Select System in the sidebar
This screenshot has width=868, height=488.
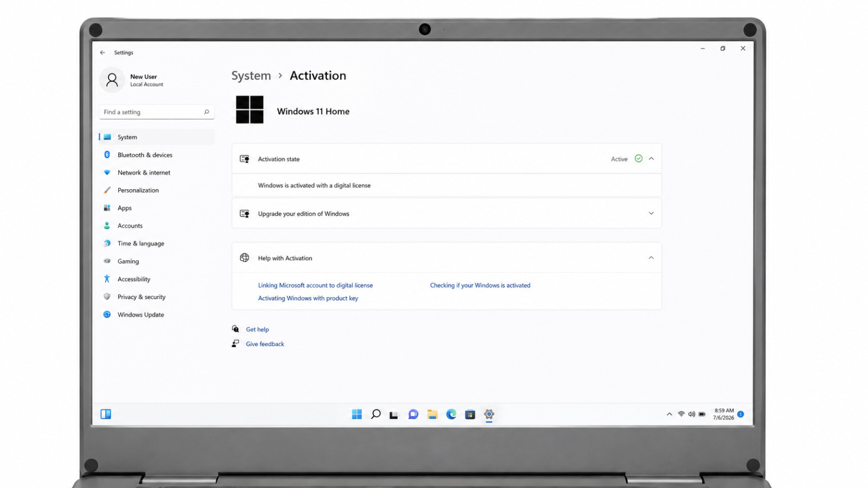[157, 137]
